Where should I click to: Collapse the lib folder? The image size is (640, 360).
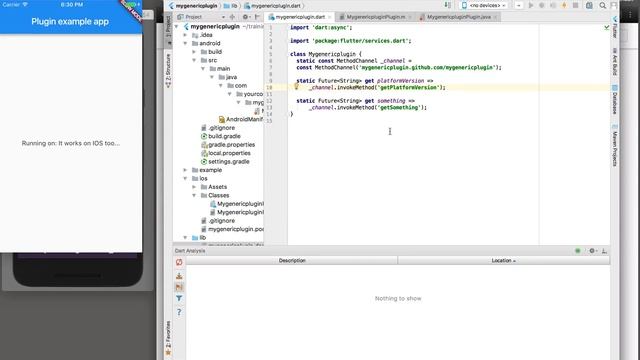click(186, 238)
